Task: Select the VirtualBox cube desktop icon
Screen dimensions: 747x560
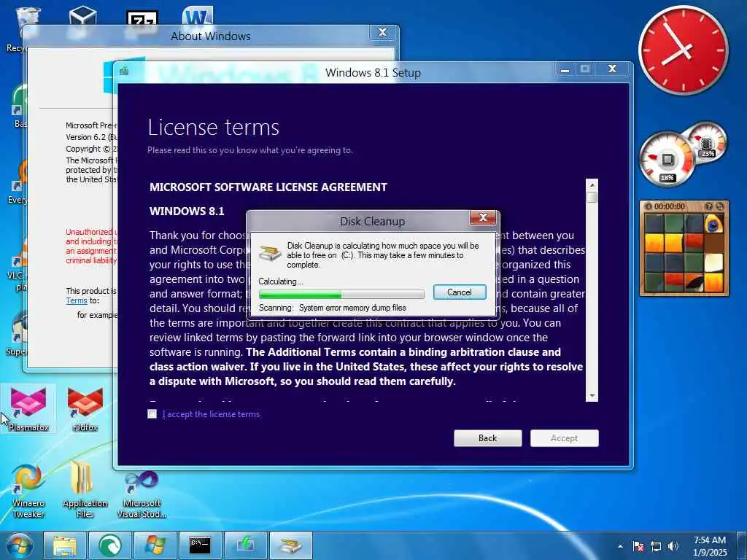Action: click(83, 16)
